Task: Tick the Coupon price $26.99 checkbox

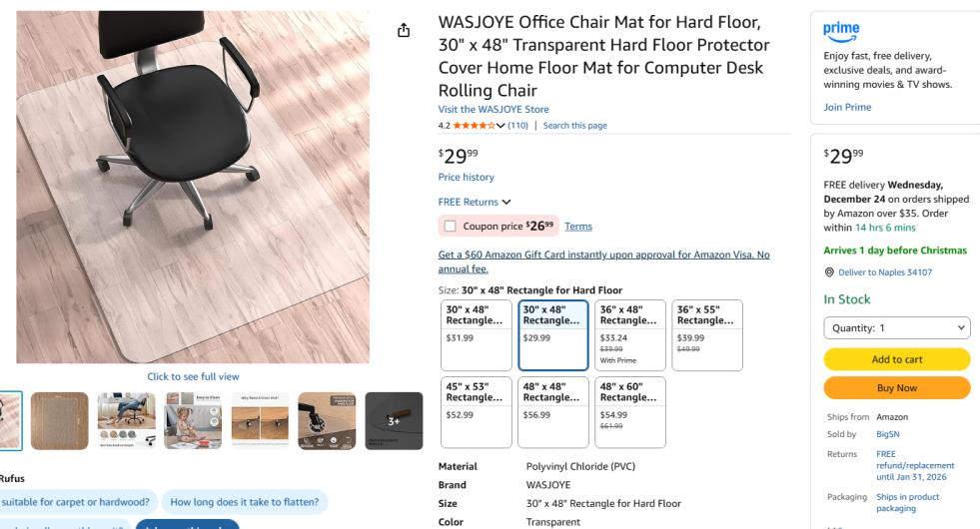Action: pyautogui.click(x=451, y=227)
